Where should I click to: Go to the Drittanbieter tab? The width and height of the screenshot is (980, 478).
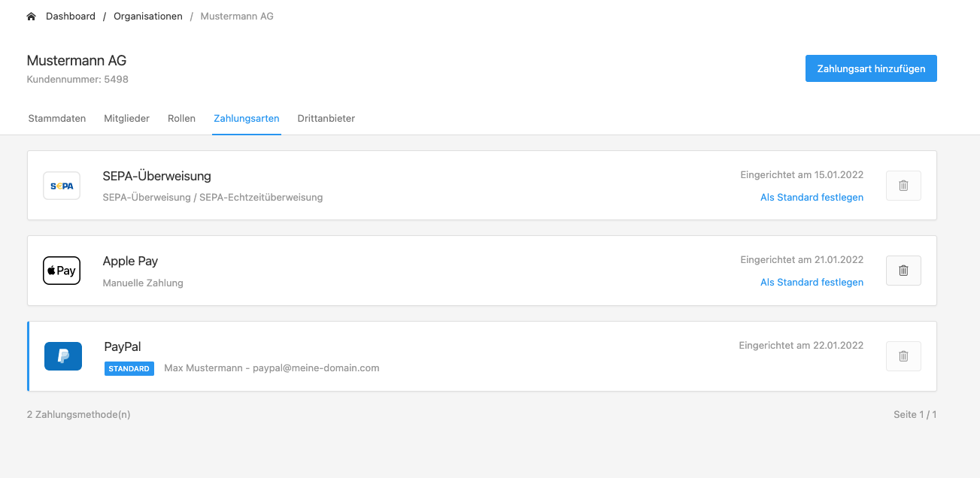pos(326,119)
